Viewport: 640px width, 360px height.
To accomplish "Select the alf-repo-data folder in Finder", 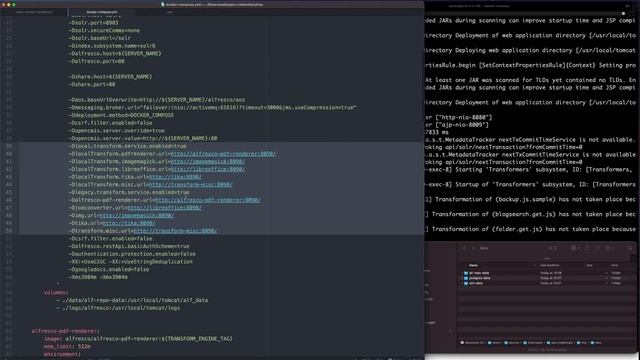I will tap(479, 273).
